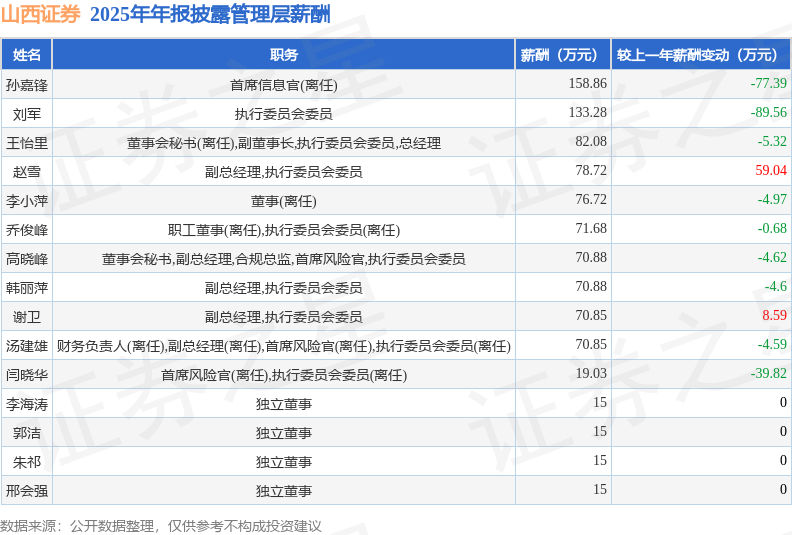Click salary value 158.86
The image size is (792, 535).
[587, 83]
